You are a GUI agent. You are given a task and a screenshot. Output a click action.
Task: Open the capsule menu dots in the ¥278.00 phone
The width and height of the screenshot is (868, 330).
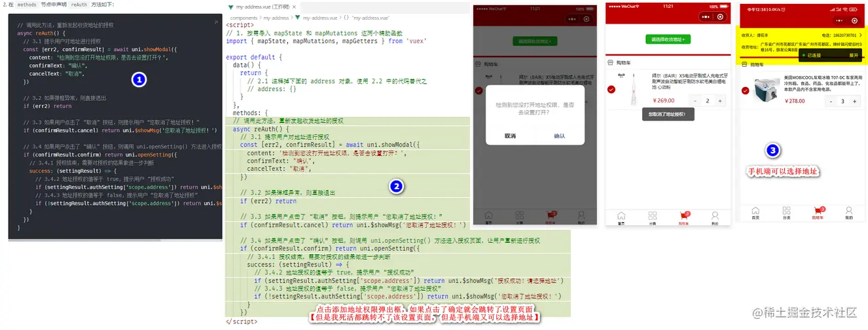tap(839, 20)
